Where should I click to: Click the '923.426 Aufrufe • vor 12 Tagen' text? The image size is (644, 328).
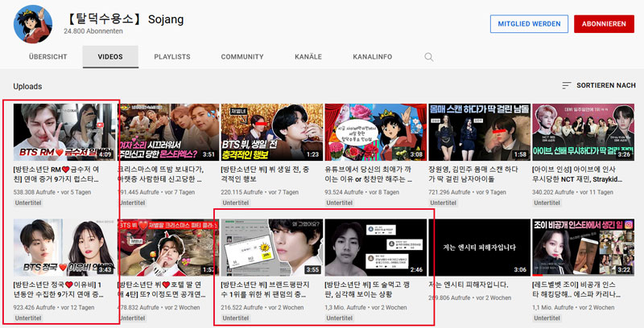tap(54, 307)
